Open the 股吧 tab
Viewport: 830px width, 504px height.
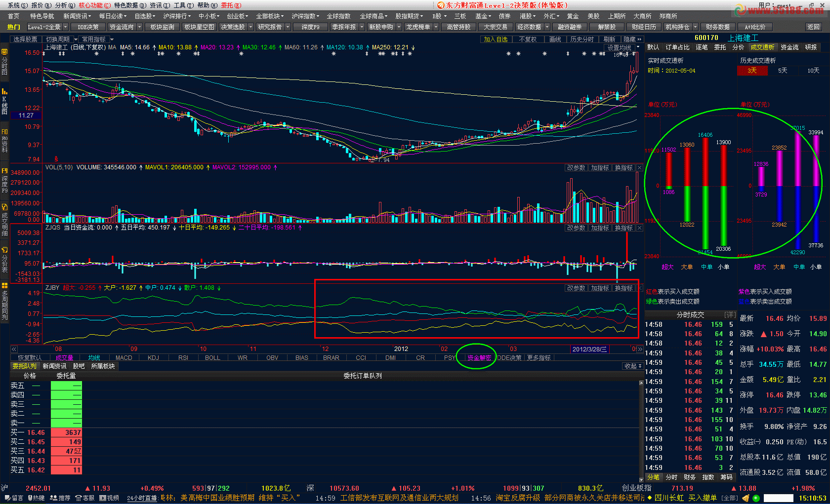coord(79,366)
